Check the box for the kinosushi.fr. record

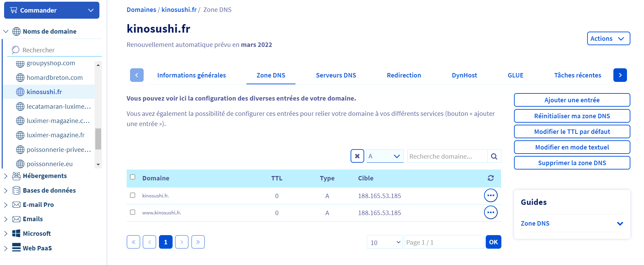pyautogui.click(x=133, y=195)
